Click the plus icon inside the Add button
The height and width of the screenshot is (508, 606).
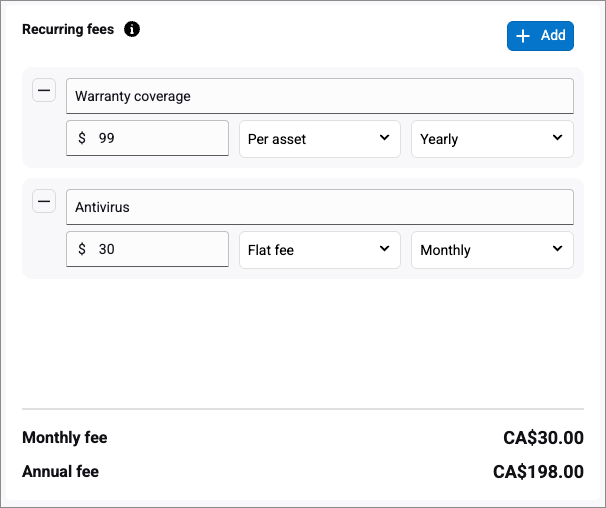pyautogui.click(x=522, y=36)
